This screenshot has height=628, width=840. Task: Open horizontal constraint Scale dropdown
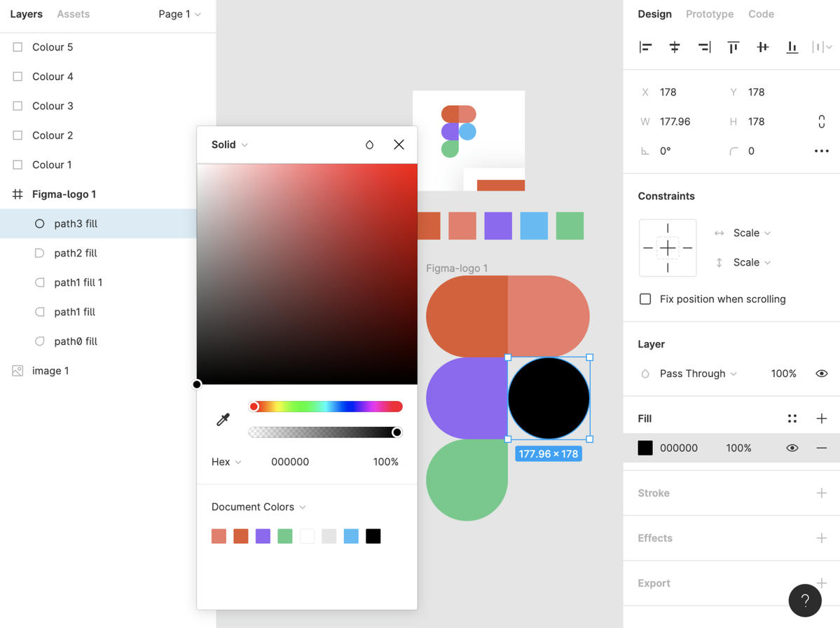point(752,233)
